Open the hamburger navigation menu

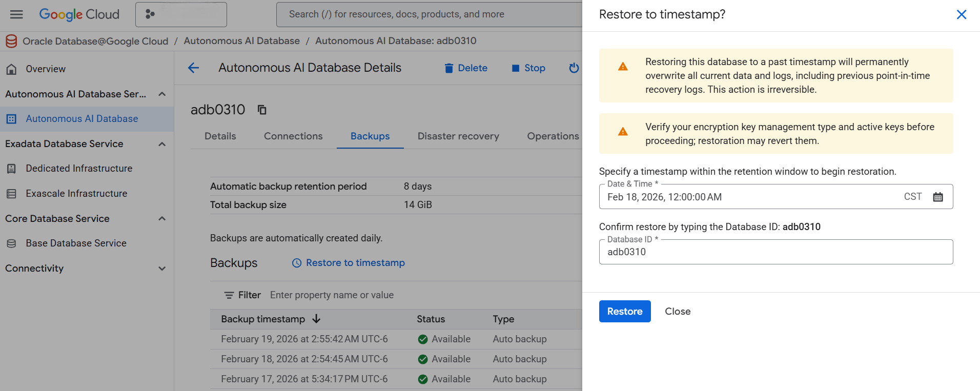16,14
